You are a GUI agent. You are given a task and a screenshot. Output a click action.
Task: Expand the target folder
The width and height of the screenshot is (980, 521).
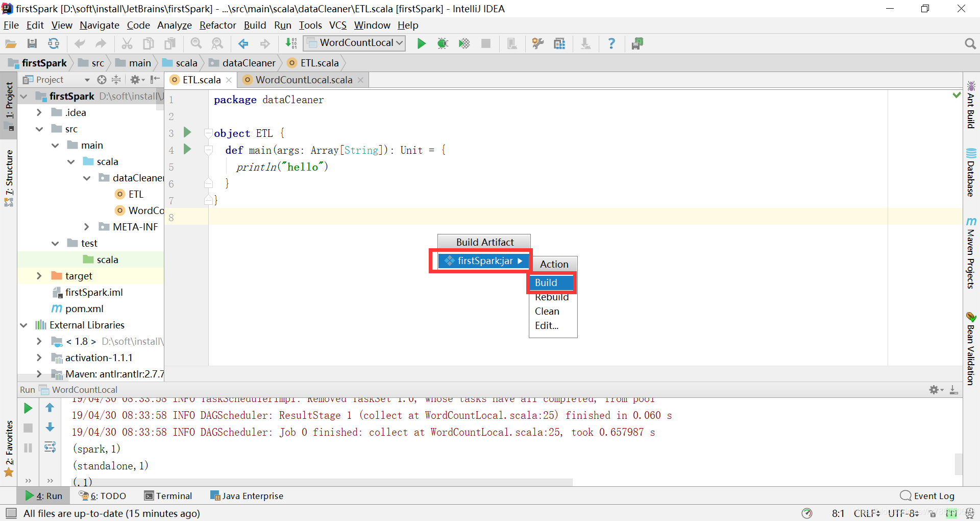(39, 276)
